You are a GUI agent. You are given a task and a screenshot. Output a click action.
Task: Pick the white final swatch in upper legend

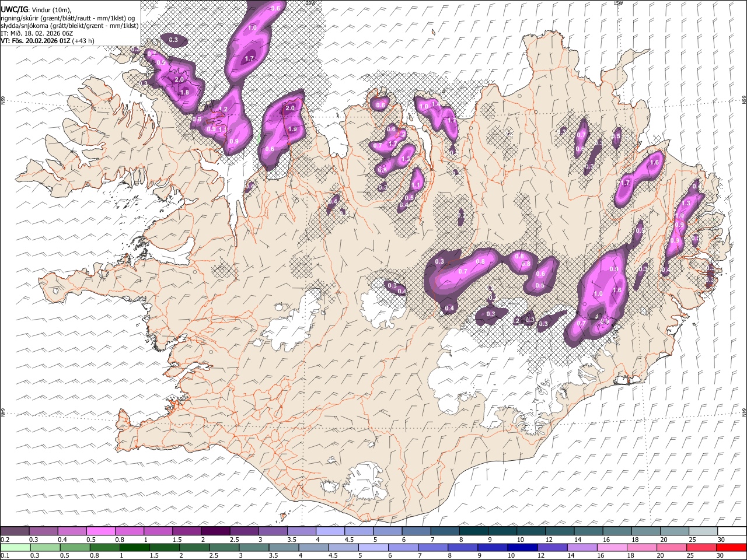pos(732,531)
